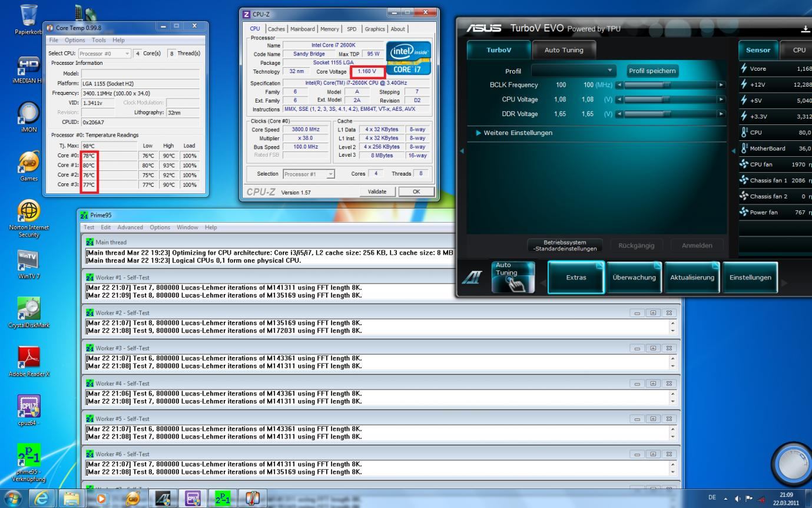Switch to the ASUS AI Suite taskbar icon
This screenshot has width=812, height=508.
click(162, 498)
